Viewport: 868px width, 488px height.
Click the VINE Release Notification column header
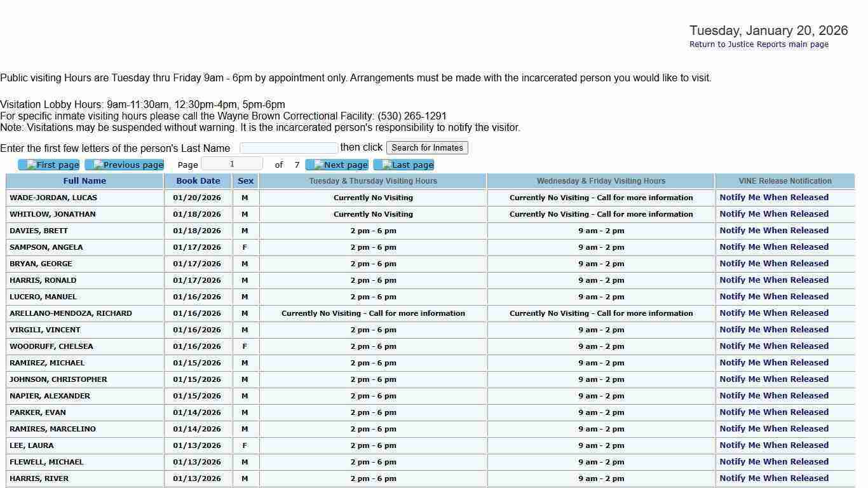[785, 181]
